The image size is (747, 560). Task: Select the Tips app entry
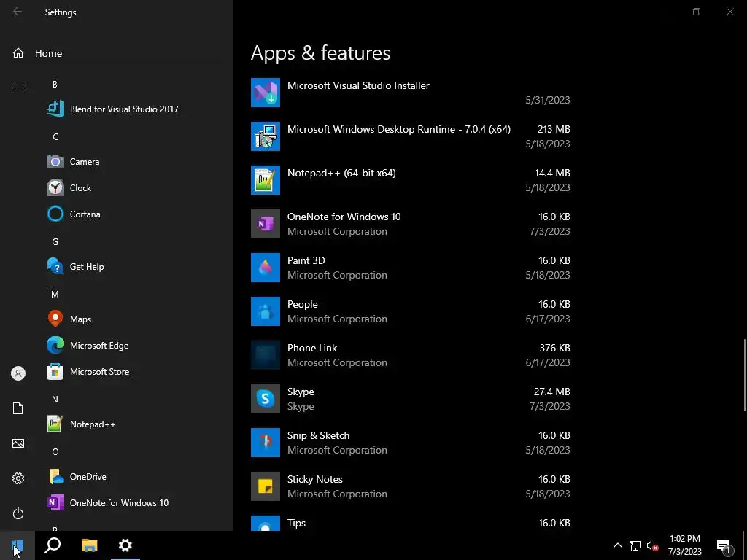click(x=411, y=524)
